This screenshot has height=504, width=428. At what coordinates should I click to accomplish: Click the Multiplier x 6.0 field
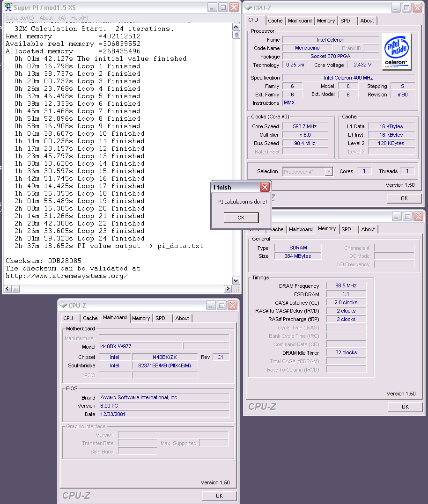pos(305,135)
